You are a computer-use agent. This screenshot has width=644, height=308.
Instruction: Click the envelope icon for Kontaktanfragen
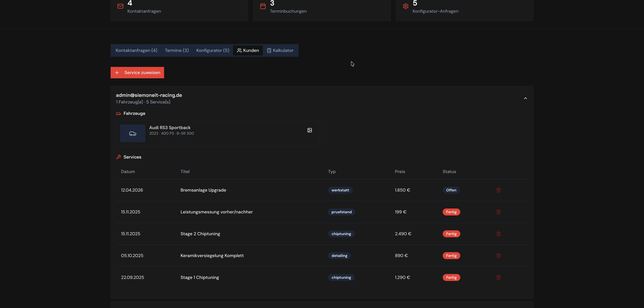(x=120, y=6)
